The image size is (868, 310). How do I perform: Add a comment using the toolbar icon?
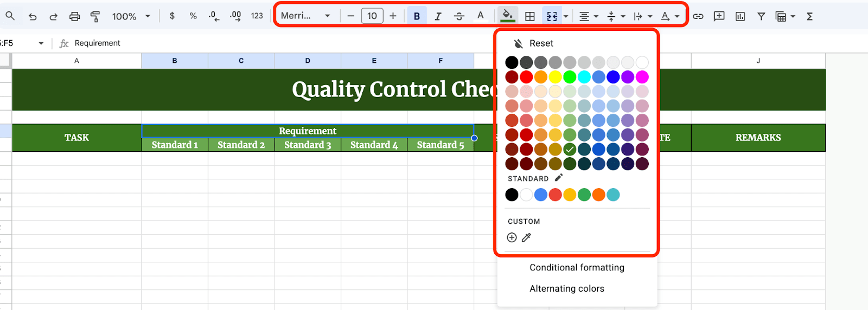(x=719, y=16)
